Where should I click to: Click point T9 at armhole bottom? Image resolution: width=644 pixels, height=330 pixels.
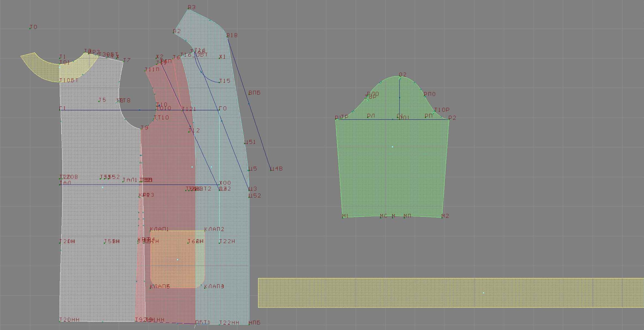coord(141,129)
